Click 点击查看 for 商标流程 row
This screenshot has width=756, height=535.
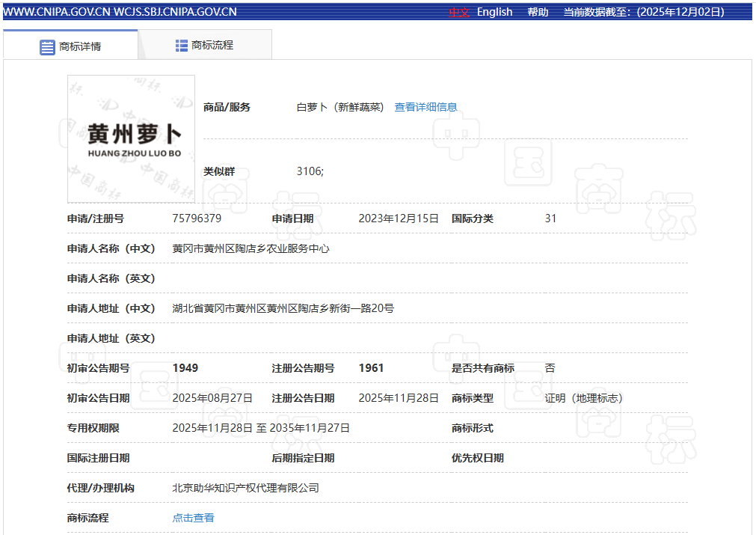[193, 518]
